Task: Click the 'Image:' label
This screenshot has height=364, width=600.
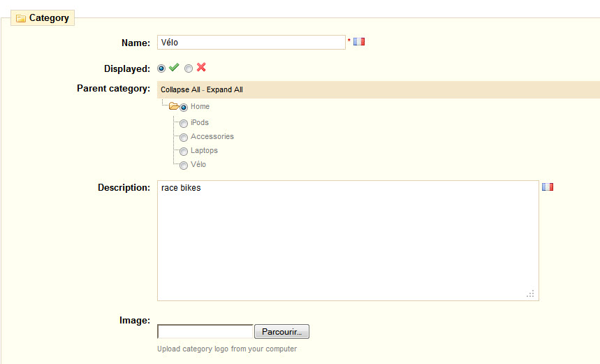Action: [135, 321]
